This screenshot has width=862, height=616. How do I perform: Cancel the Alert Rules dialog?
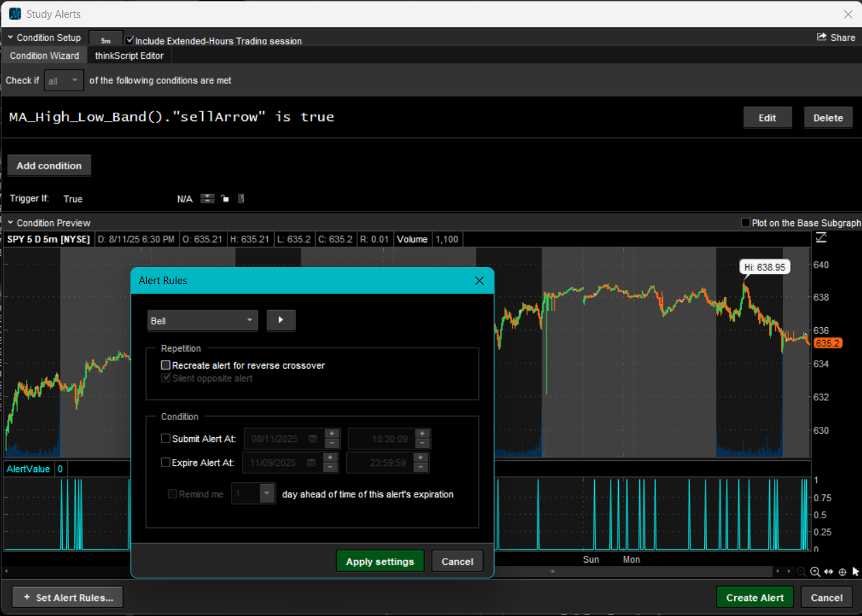click(x=458, y=561)
